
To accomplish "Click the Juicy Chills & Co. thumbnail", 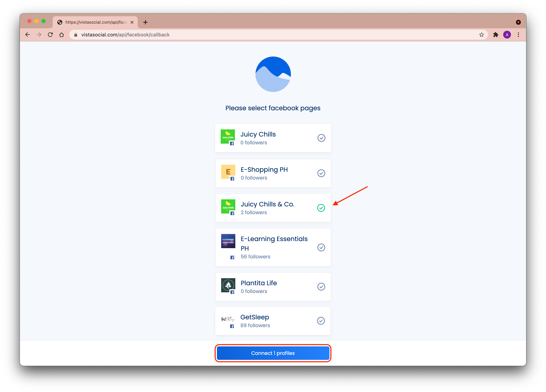I will (228, 206).
